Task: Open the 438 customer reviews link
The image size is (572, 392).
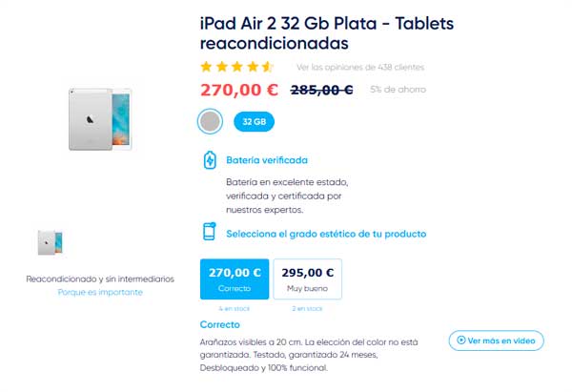Action: [360, 67]
